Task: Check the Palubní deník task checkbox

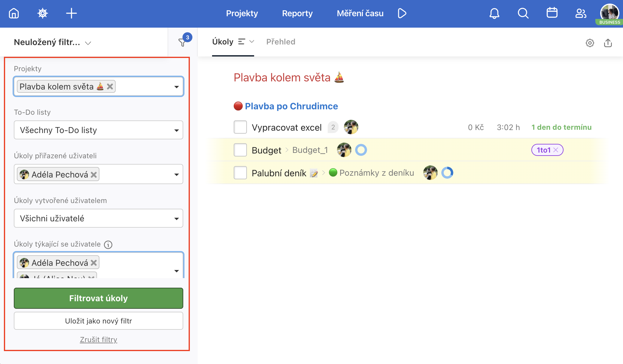Action: pyautogui.click(x=240, y=173)
